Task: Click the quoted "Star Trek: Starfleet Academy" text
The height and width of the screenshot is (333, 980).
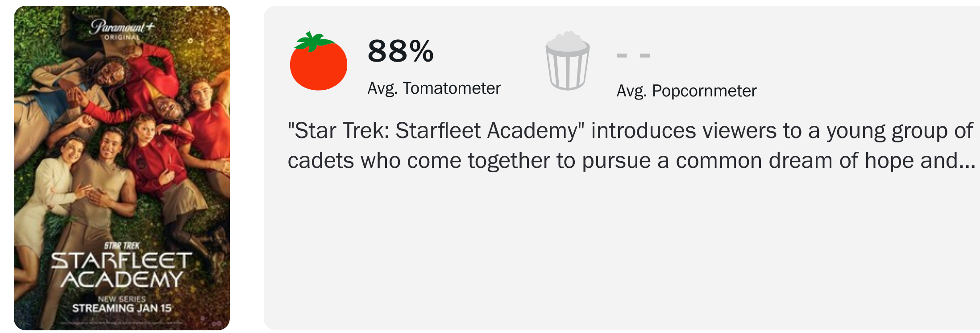Action: [x=436, y=131]
